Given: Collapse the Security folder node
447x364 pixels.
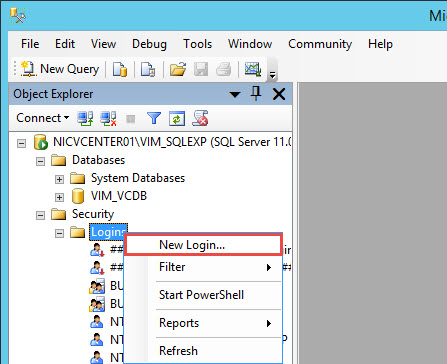Looking at the screenshot, I should pyautogui.click(x=40, y=215).
